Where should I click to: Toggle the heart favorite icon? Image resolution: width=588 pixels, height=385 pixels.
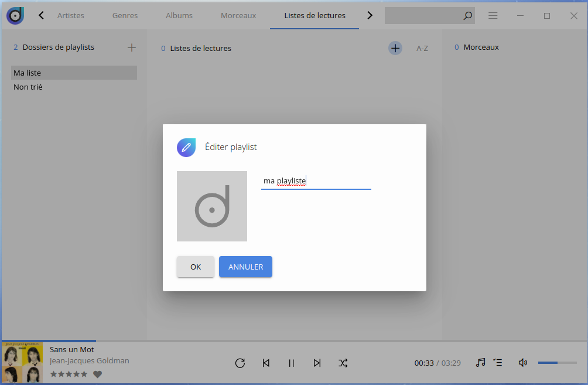click(x=98, y=374)
